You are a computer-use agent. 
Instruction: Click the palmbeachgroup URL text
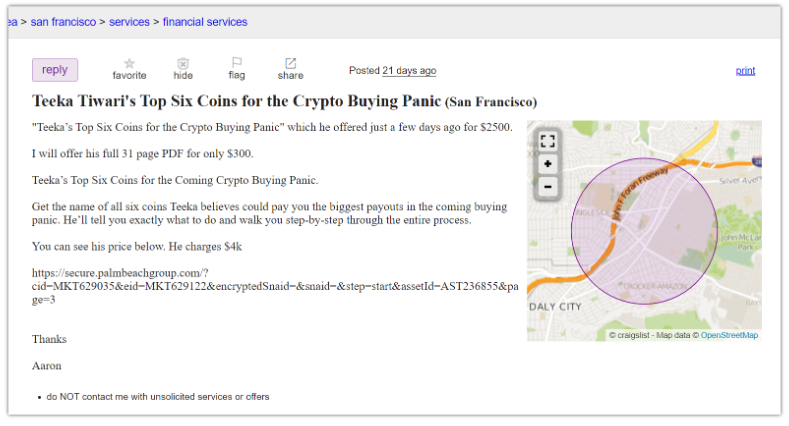pos(275,286)
